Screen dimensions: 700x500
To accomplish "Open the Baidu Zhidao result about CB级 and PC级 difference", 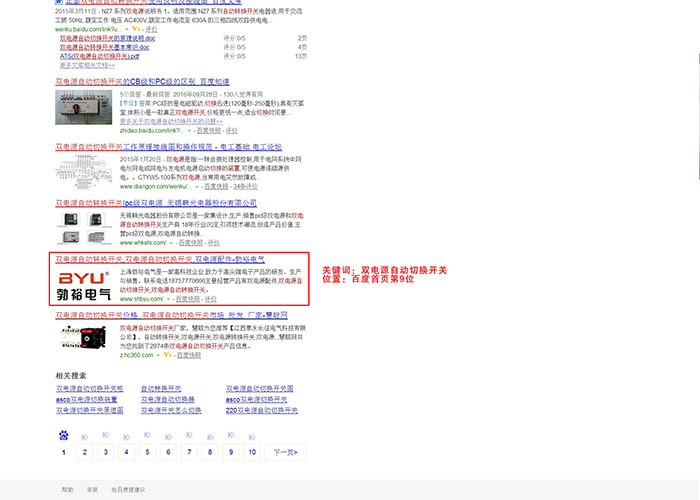I will (x=142, y=82).
